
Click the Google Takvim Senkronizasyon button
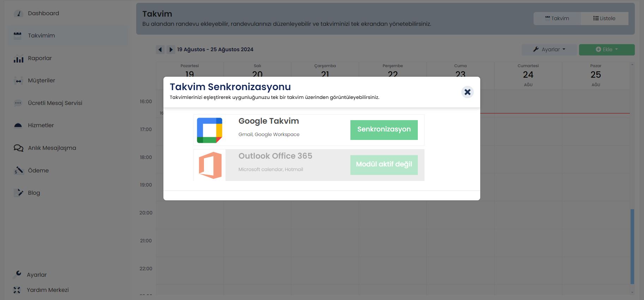(384, 130)
